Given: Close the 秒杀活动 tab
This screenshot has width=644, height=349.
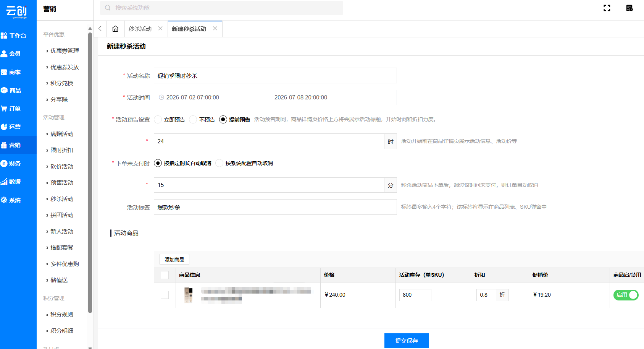Looking at the screenshot, I should 160,29.
